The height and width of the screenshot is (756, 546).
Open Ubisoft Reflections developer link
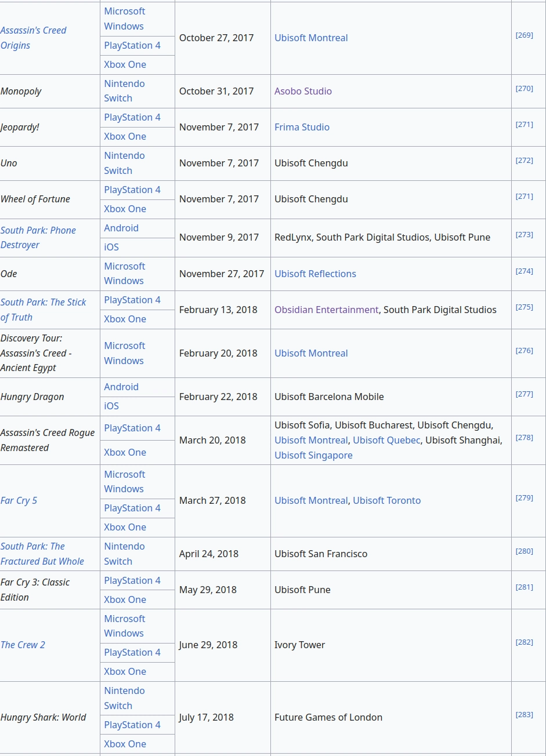pyautogui.click(x=315, y=274)
